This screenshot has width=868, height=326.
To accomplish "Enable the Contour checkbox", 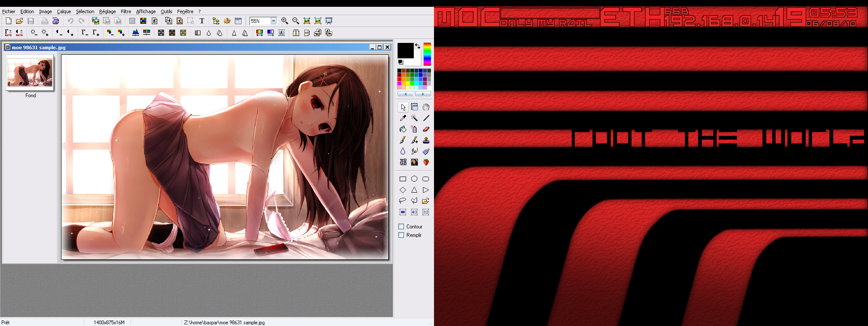I will pos(401,227).
